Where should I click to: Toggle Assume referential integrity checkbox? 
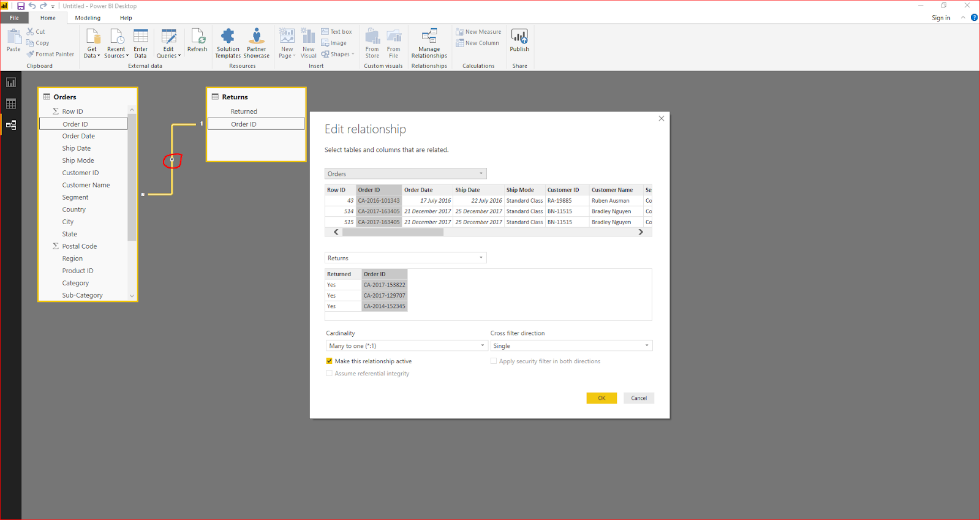330,374
